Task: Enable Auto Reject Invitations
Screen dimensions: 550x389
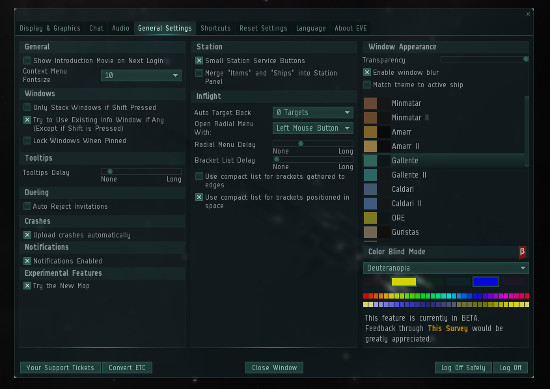Action: 27,206
